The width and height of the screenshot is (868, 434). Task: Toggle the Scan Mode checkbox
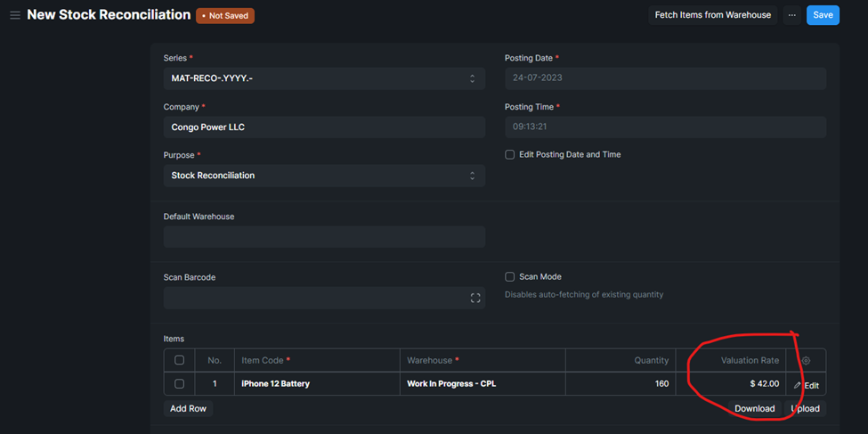[x=510, y=276]
